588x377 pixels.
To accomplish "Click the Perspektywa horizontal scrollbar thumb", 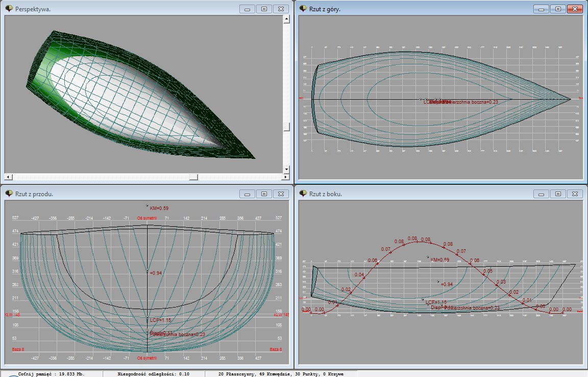I will pos(193,177).
